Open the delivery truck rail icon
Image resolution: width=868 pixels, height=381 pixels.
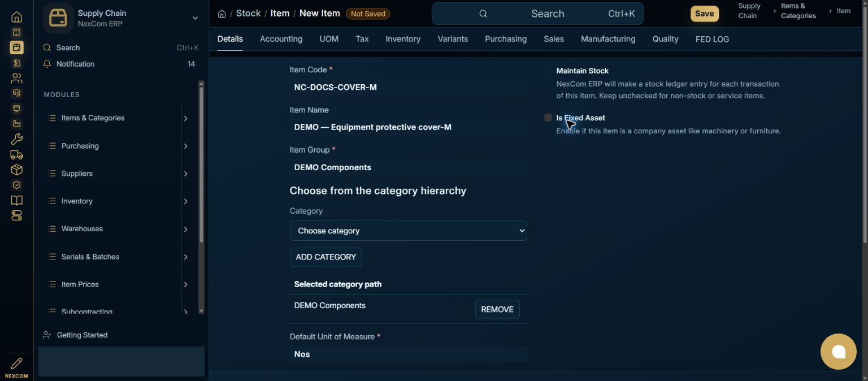coord(16,154)
